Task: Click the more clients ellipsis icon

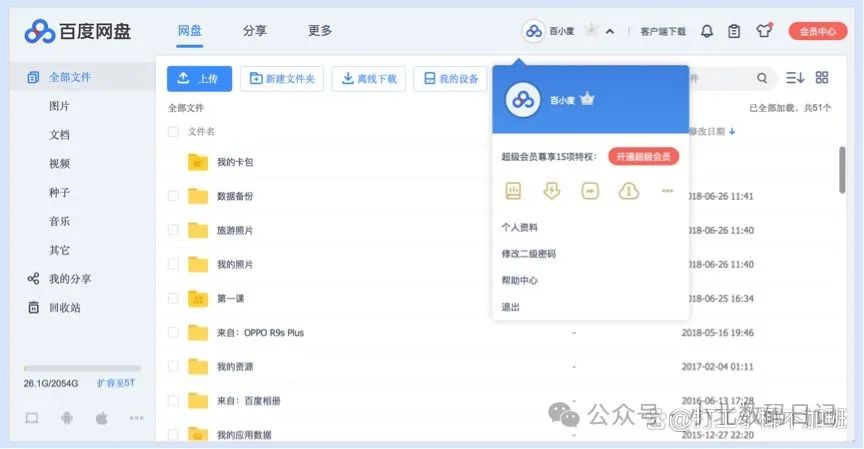Action: [136, 418]
